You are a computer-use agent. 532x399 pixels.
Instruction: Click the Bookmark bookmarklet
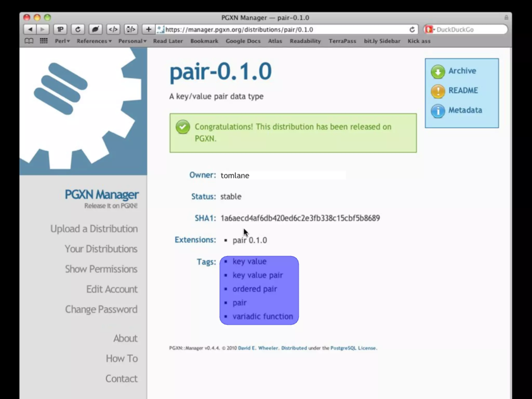point(204,41)
